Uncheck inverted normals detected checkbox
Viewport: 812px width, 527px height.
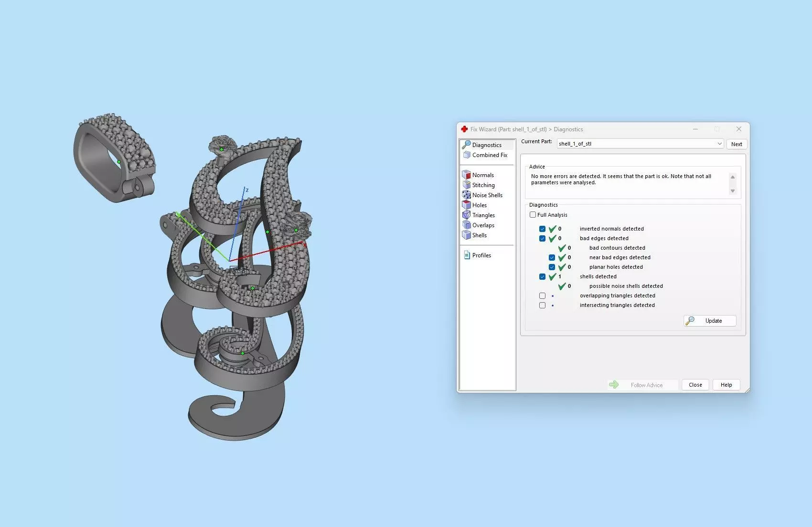click(x=542, y=229)
